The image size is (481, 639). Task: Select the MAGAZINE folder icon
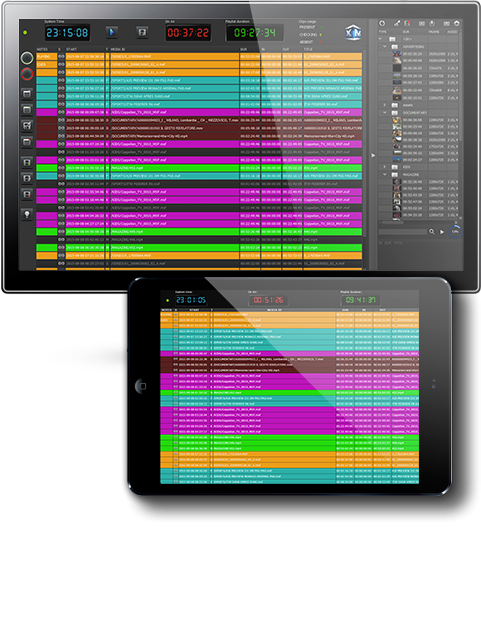(x=395, y=174)
